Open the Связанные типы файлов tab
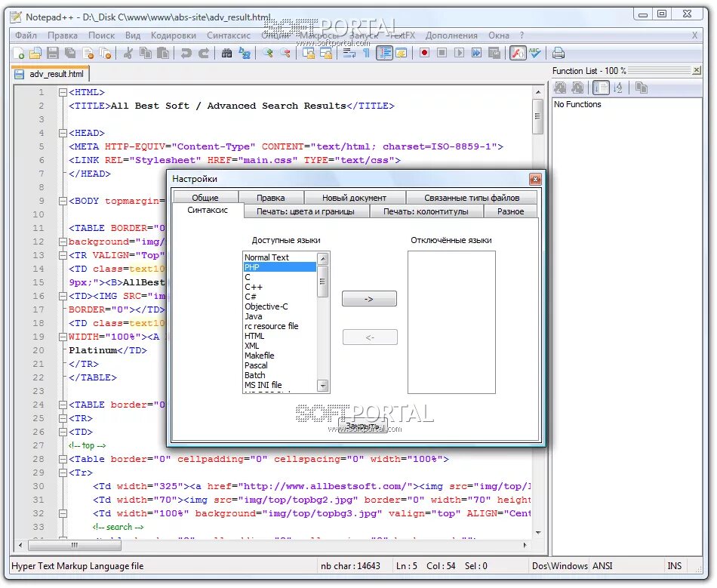Screen dimensions: 717x588 [472, 198]
